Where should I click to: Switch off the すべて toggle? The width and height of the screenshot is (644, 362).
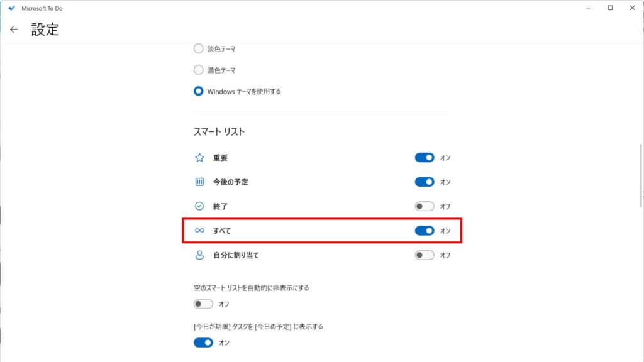pyautogui.click(x=425, y=231)
